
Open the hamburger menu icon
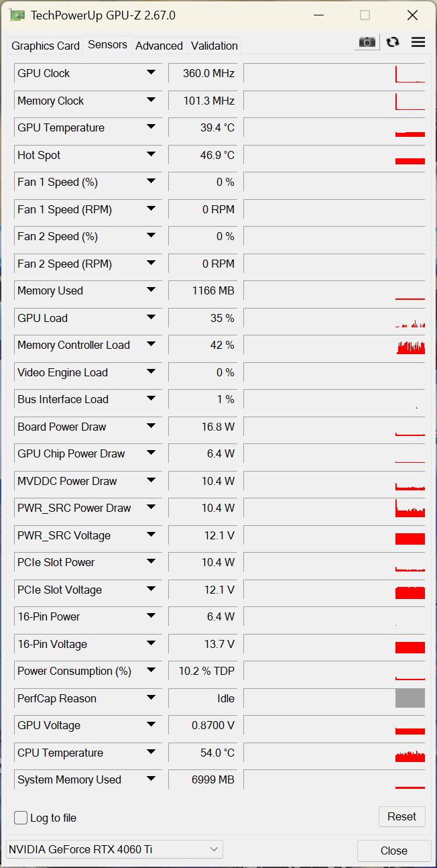(418, 42)
